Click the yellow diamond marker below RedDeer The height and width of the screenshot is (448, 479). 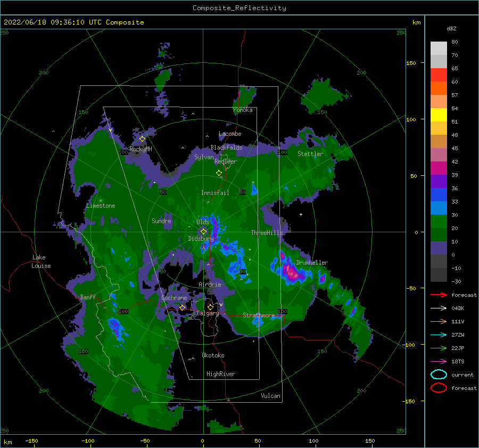pos(219,173)
